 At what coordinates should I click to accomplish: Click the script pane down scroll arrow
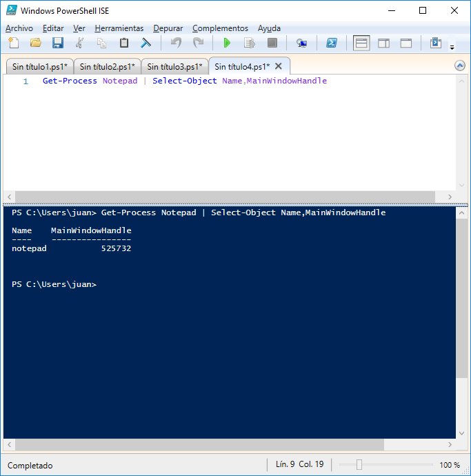(x=461, y=185)
